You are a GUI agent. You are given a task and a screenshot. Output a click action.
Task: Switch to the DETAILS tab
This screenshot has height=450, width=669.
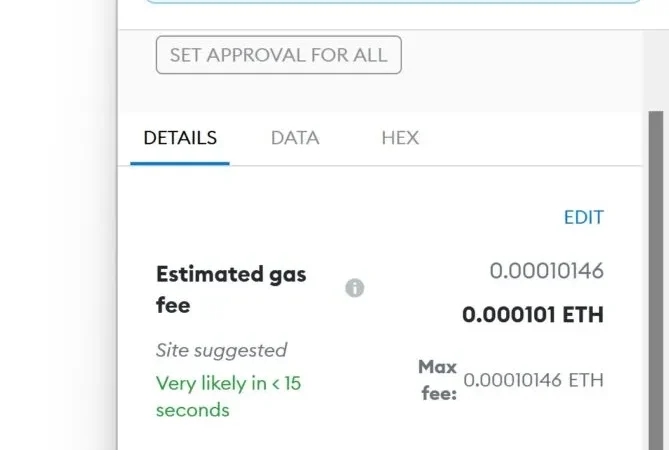point(180,138)
